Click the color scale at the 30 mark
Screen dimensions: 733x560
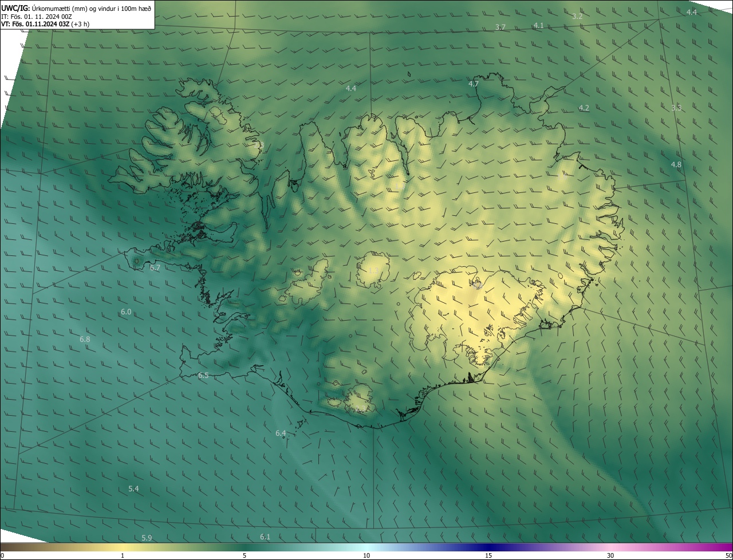click(x=610, y=555)
